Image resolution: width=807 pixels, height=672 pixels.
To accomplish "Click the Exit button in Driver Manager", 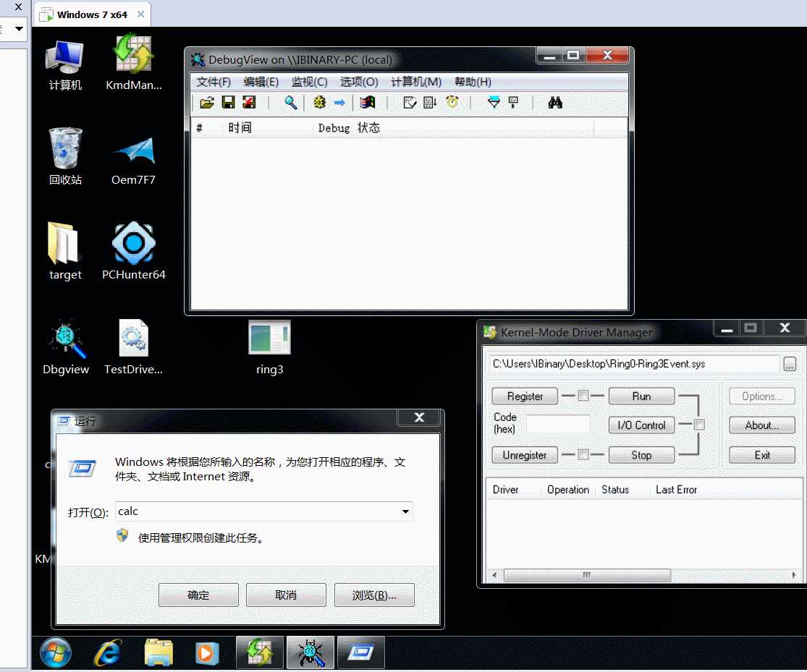I will point(761,455).
